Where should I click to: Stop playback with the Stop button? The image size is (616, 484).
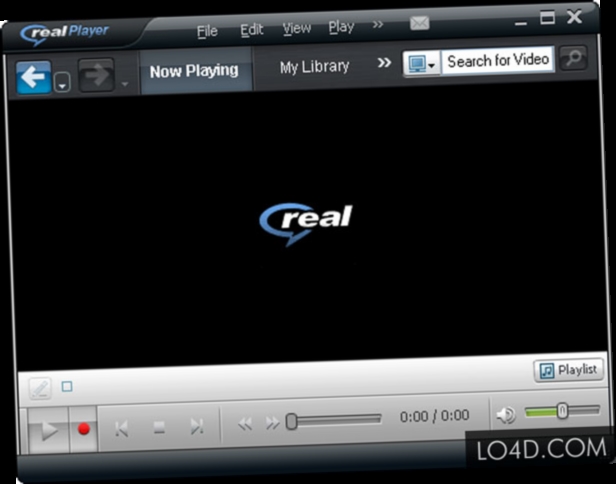coord(159,427)
